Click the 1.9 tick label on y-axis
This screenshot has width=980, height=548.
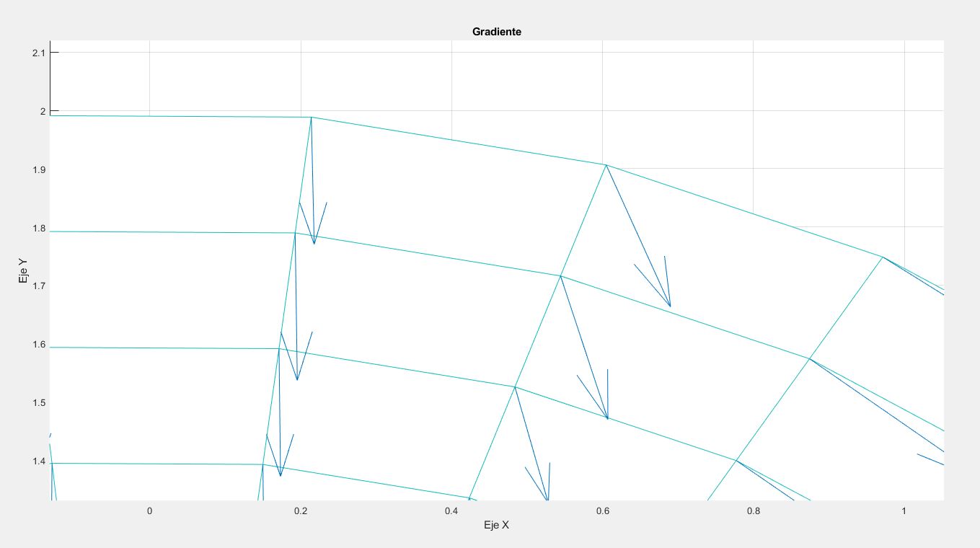coord(38,169)
